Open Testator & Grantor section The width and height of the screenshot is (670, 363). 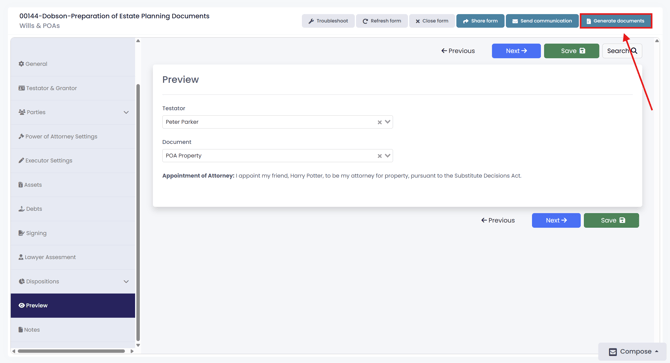pyautogui.click(x=73, y=88)
